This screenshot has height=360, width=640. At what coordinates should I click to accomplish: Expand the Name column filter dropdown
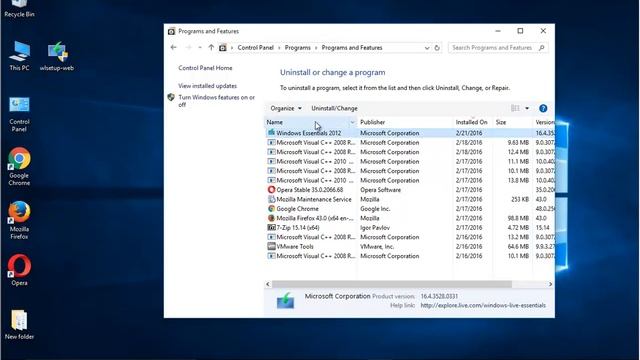352,122
